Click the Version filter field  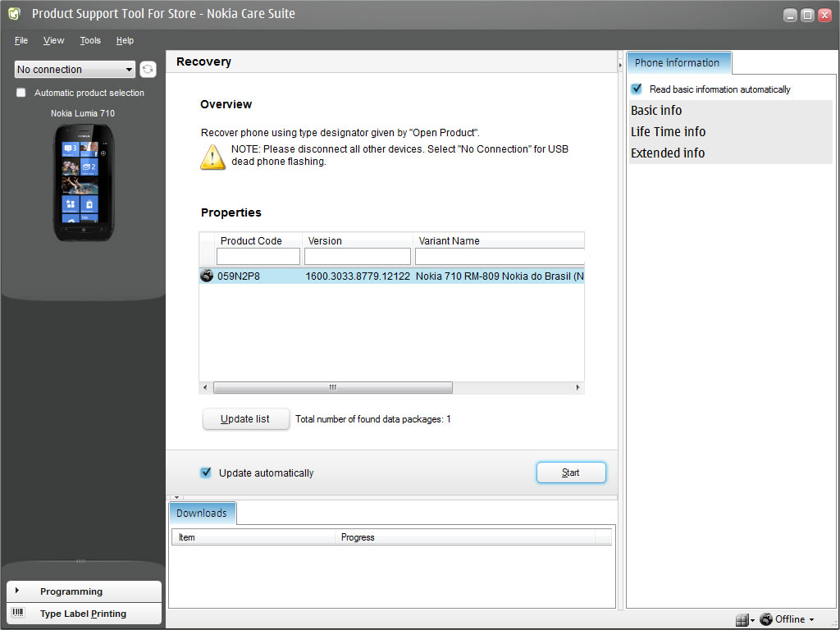[358, 256]
